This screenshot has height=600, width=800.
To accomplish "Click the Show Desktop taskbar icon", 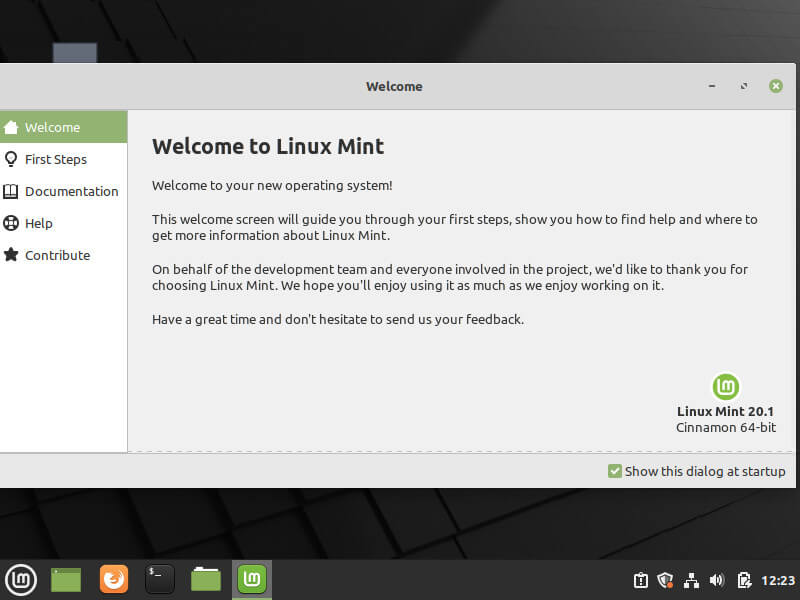I will (64, 579).
